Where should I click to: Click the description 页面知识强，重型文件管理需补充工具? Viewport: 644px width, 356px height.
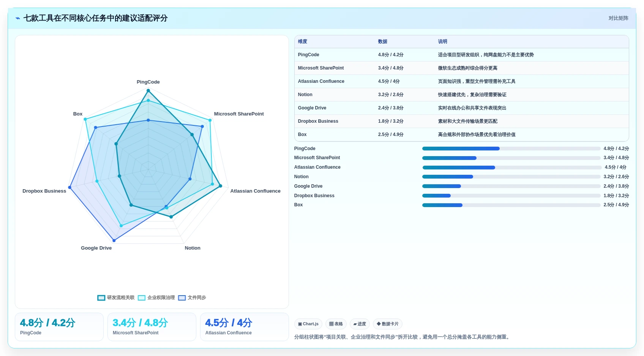pyautogui.click(x=477, y=81)
